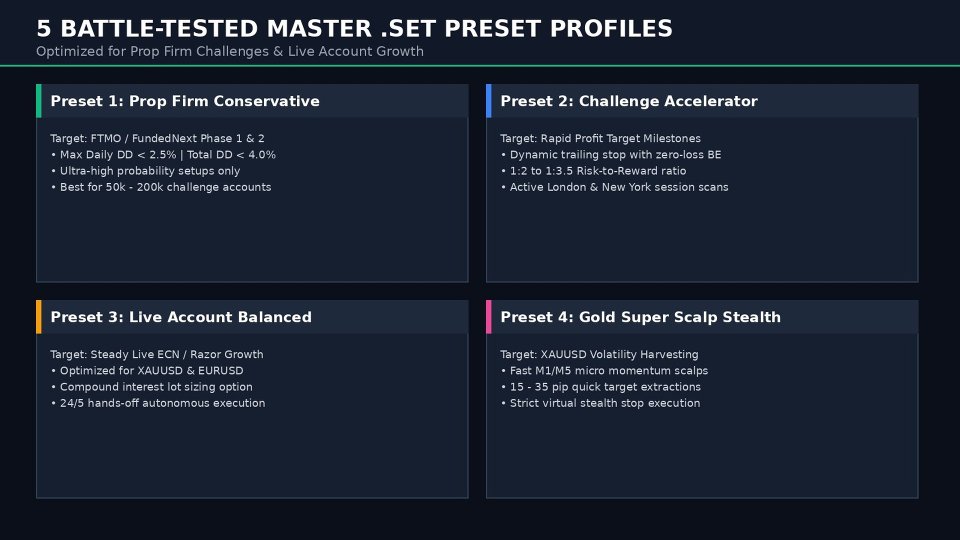Viewport: 960px width, 540px height.
Task: Click the main title '5 Battle-Tested Master .SET Preset Profiles'
Action: point(354,29)
